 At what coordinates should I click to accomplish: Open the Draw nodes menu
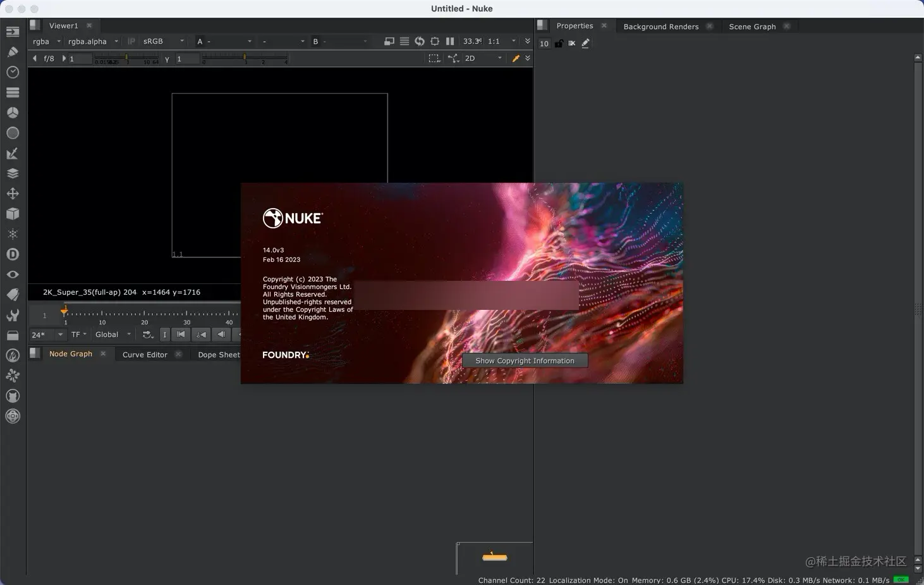click(x=13, y=52)
